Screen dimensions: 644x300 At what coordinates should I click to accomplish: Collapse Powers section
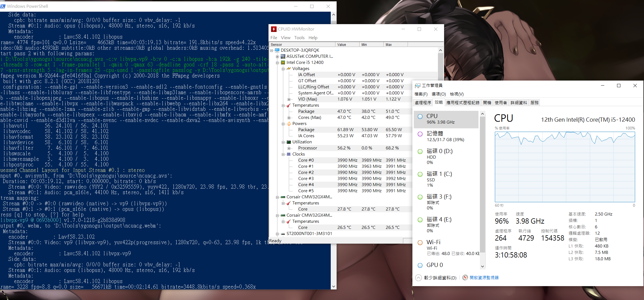tap(283, 124)
